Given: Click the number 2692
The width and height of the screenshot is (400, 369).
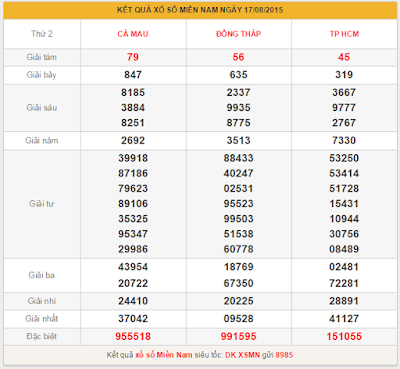Looking at the screenshot, I should (x=133, y=140).
